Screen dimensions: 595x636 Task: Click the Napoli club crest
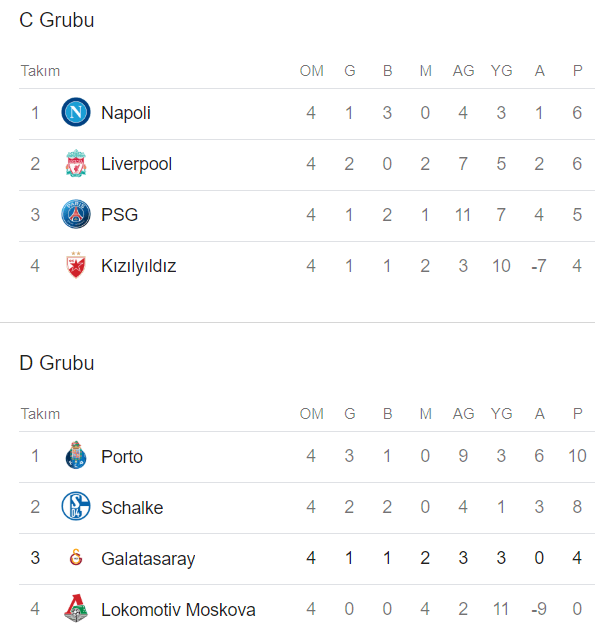tap(76, 112)
